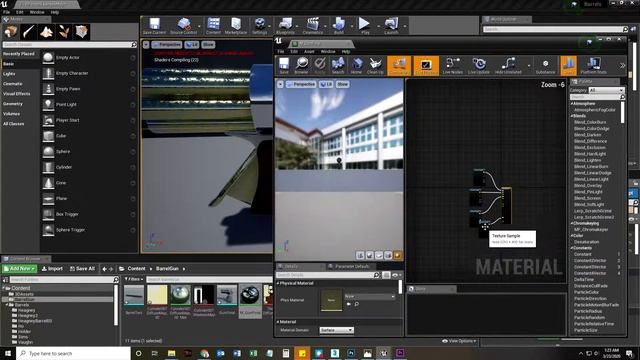Click Build in main toolbar

tap(339, 26)
